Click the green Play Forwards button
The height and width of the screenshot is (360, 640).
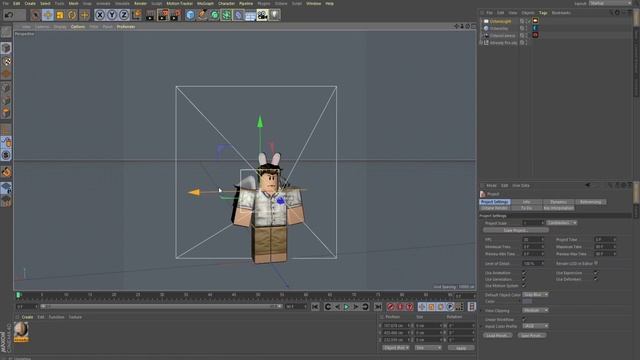pos(347,307)
